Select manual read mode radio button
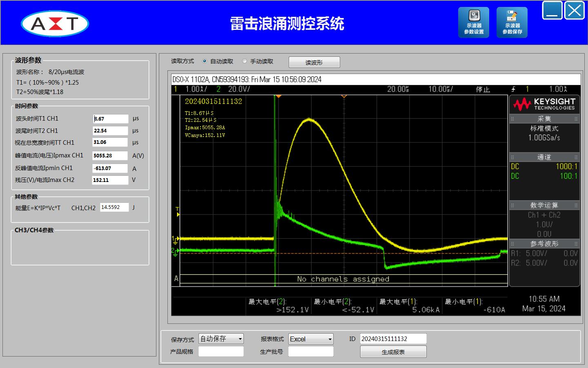 pyautogui.click(x=245, y=61)
